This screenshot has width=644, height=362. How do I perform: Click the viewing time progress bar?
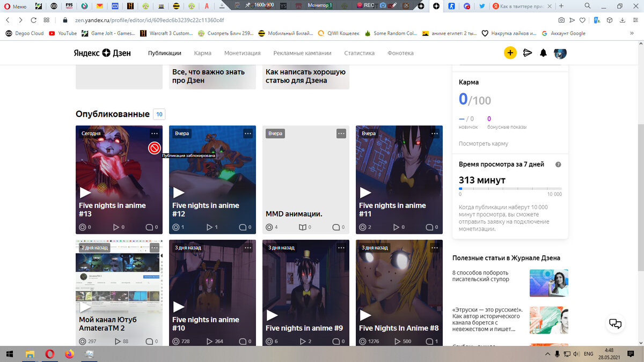[510, 188]
